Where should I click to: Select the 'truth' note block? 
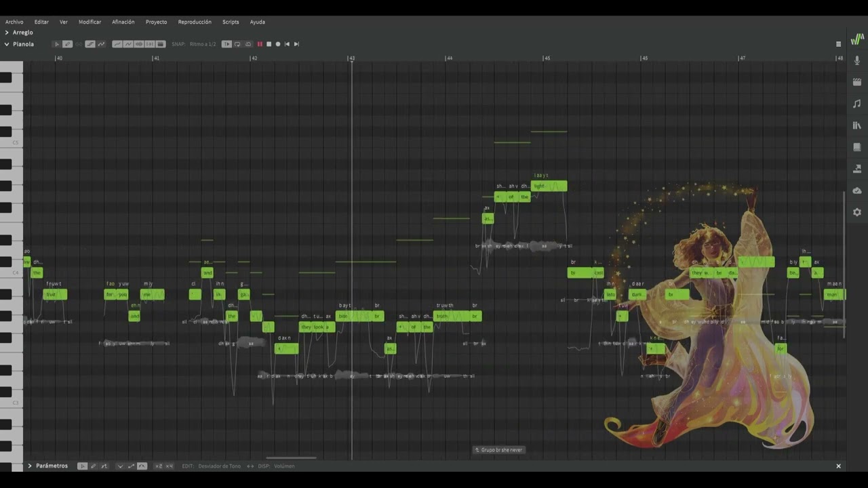tap(453, 316)
